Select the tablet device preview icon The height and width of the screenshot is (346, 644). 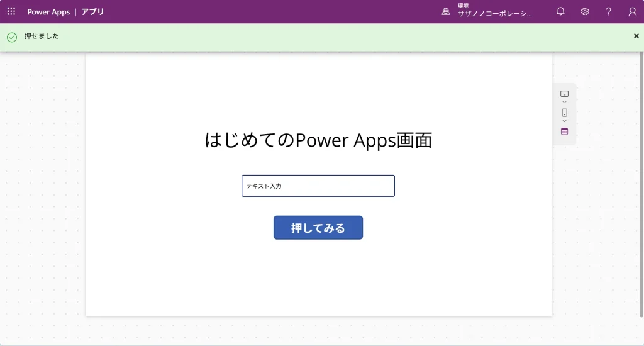tap(564, 94)
